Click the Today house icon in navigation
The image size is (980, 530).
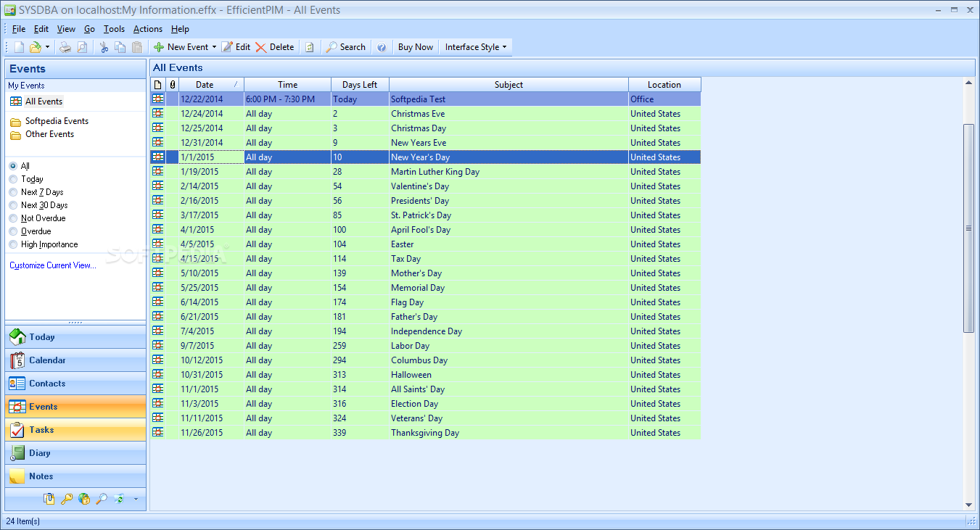pos(17,337)
